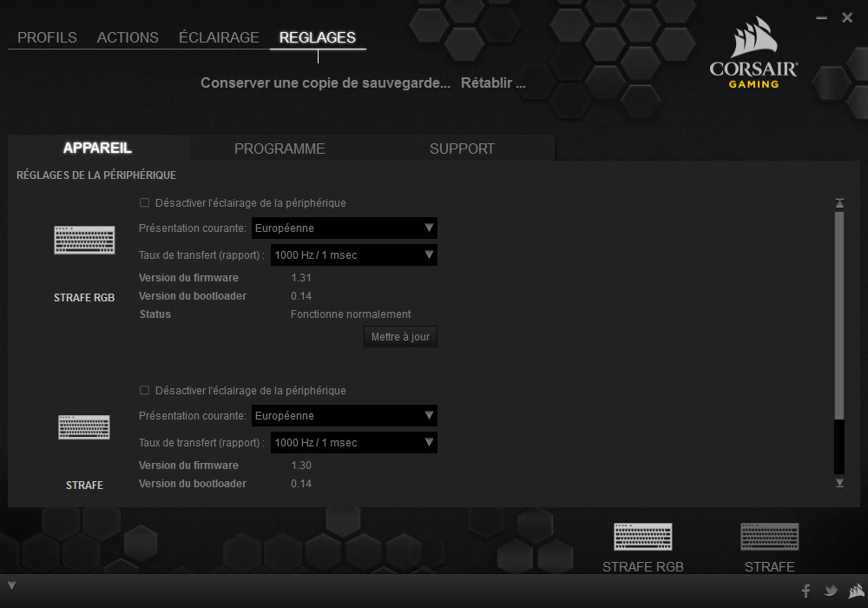Click the scroll-to-bottom arrow on scrollbar
This screenshot has width=868, height=608.
838,482
